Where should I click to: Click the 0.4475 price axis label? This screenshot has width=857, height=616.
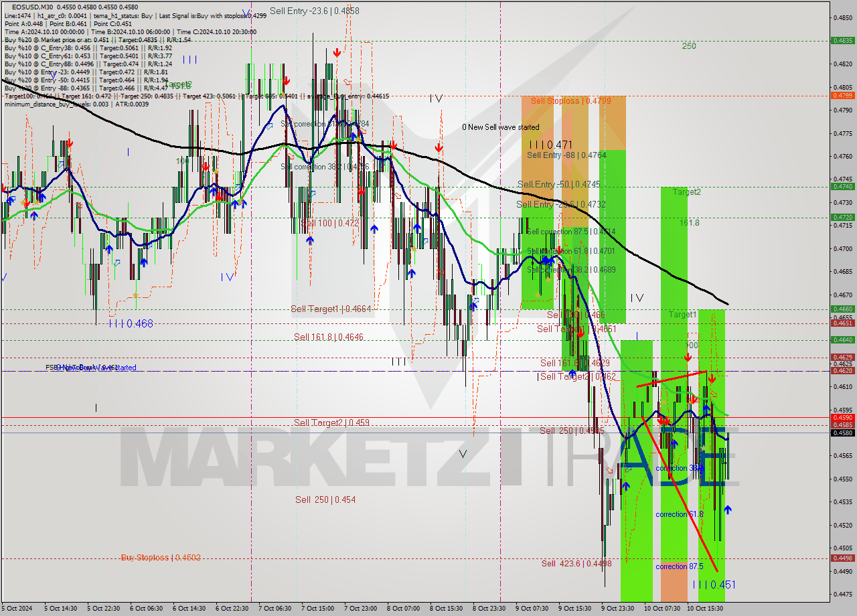(844, 594)
